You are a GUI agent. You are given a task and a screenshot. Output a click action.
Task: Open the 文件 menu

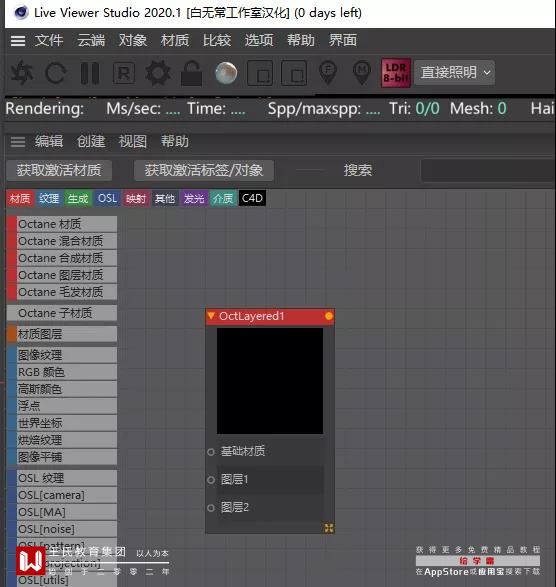click(x=49, y=40)
